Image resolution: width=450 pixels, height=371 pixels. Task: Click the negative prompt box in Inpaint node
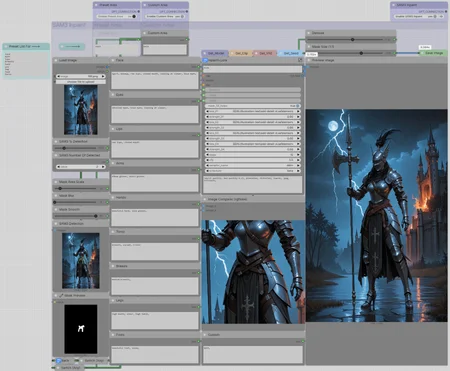tap(253, 184)
